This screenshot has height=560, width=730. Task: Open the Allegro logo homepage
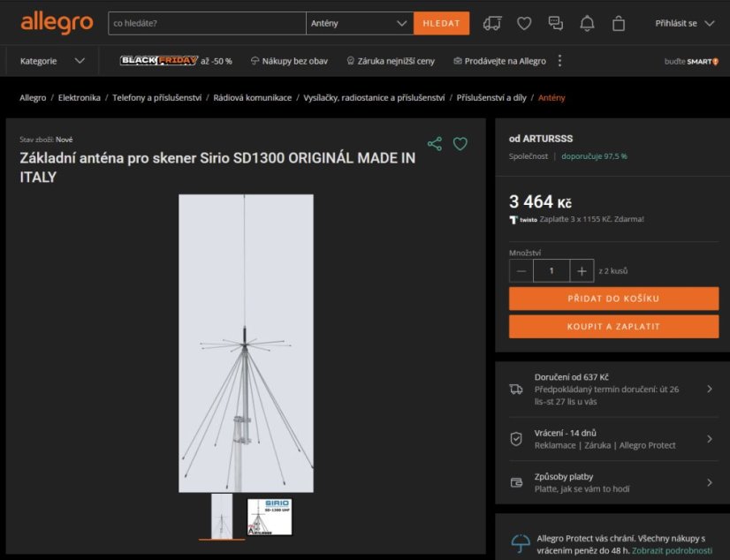tap(57, 23)
